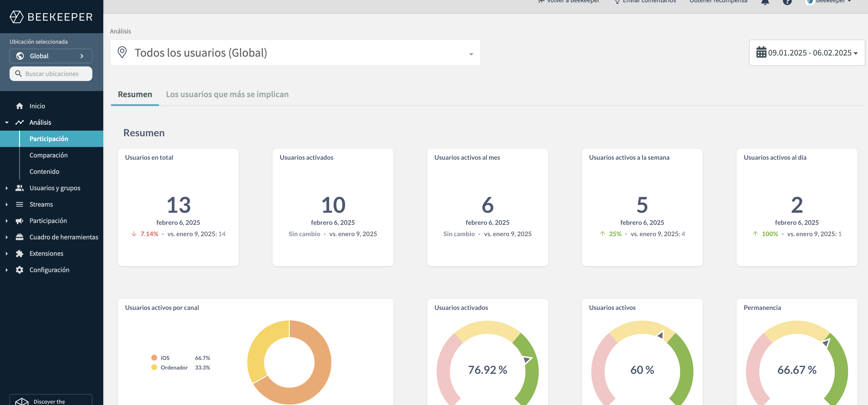
Task: Click the Beekeeper logo in sidebar
Action: click(51, 17)
